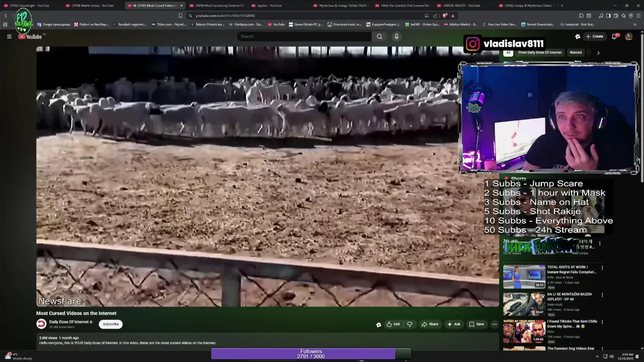Click the Create button in YouTube header
Viewport: 644px width, 362px height.
tap(595, 36)
